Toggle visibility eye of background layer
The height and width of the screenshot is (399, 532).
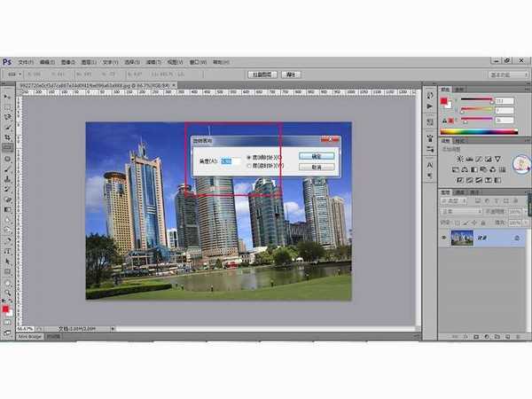(445, 239)
